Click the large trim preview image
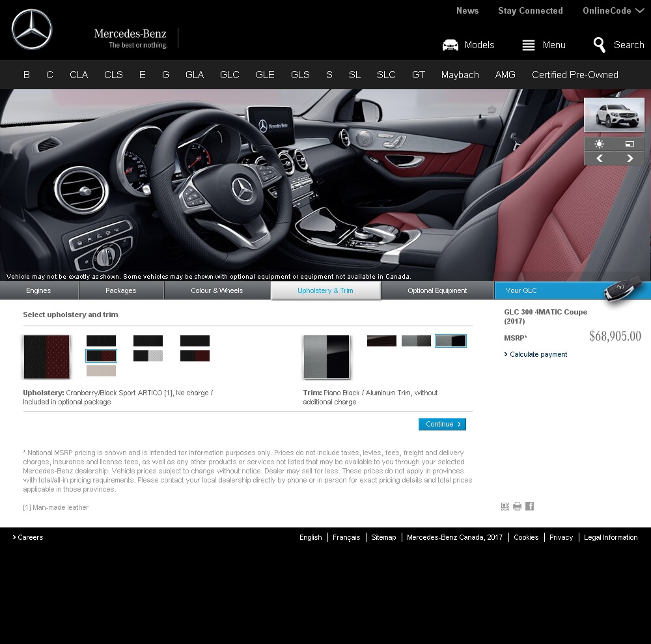The image size is (651, 644). tap(327, 357)
